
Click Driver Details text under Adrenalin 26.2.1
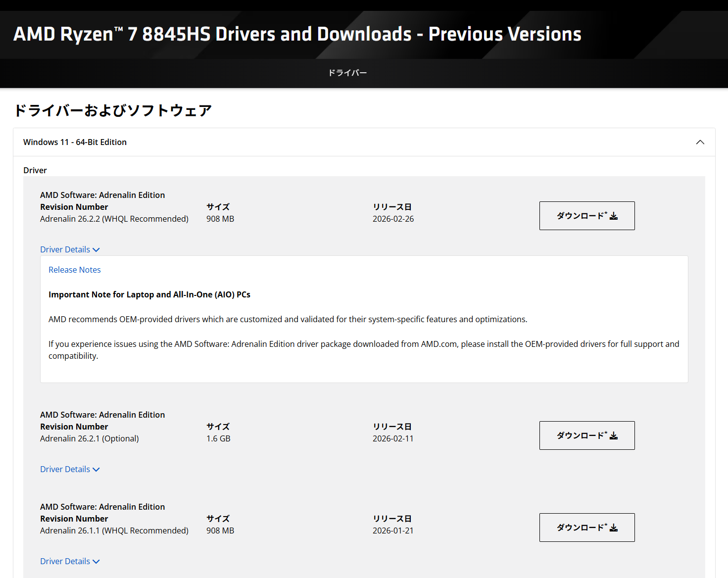point(65,470)
